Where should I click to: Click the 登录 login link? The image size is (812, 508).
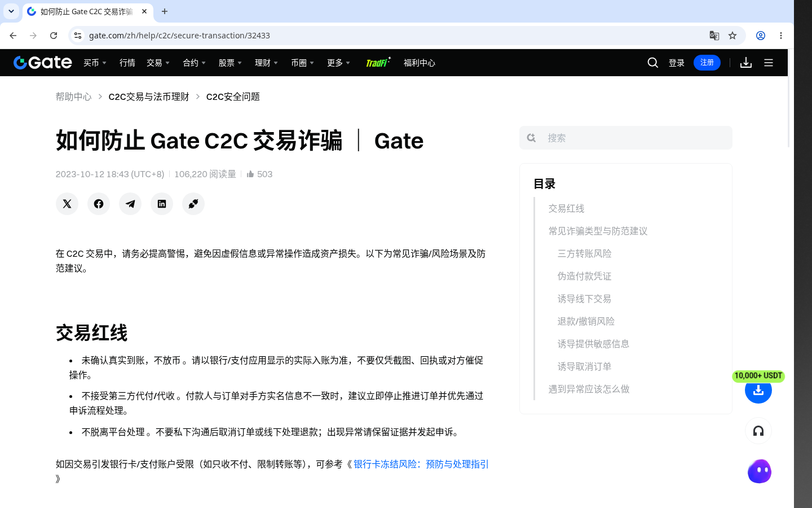677,63
